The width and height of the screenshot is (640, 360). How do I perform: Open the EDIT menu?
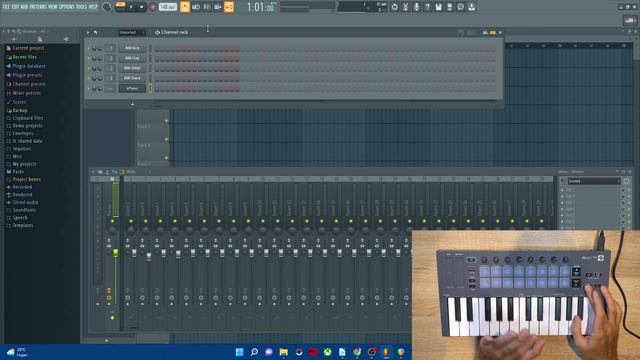coord(16,7)
